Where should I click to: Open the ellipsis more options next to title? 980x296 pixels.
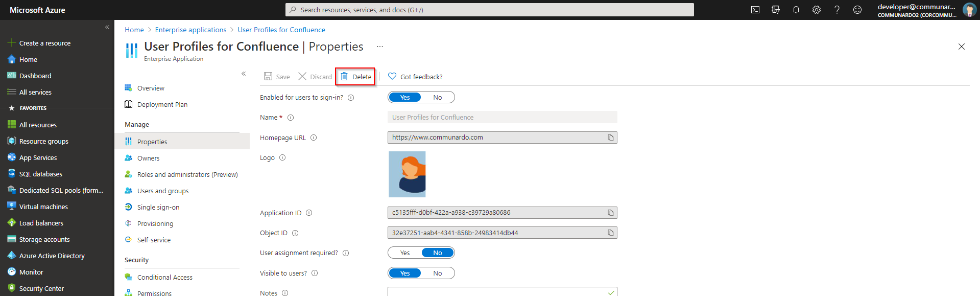380,47
